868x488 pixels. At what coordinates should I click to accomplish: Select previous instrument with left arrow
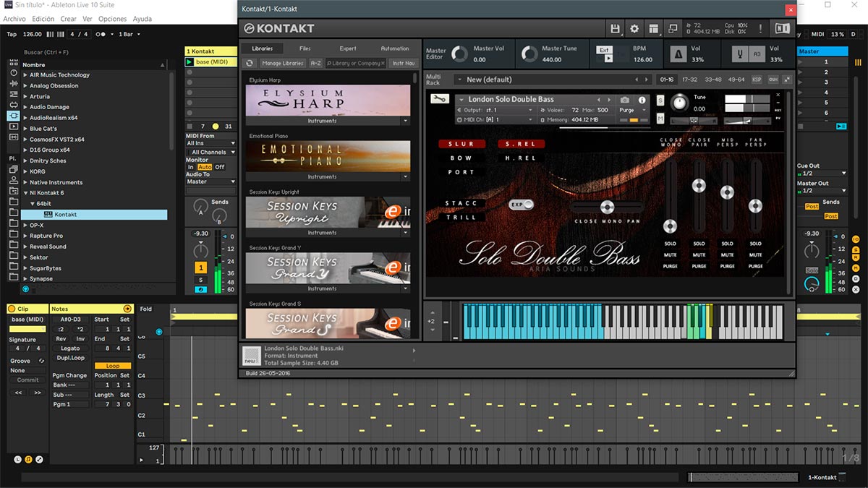[599, 100]
